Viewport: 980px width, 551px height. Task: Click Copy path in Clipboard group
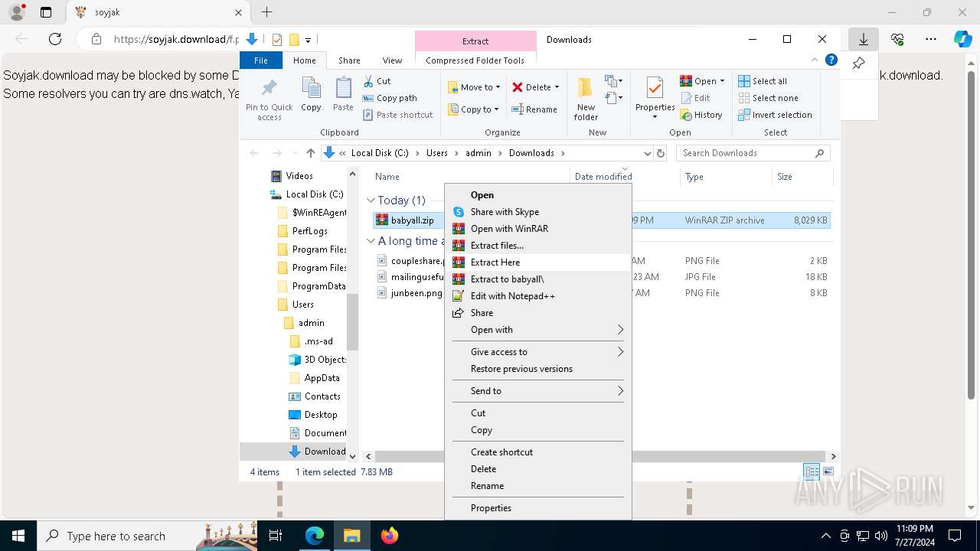click(x=390, y=98)
